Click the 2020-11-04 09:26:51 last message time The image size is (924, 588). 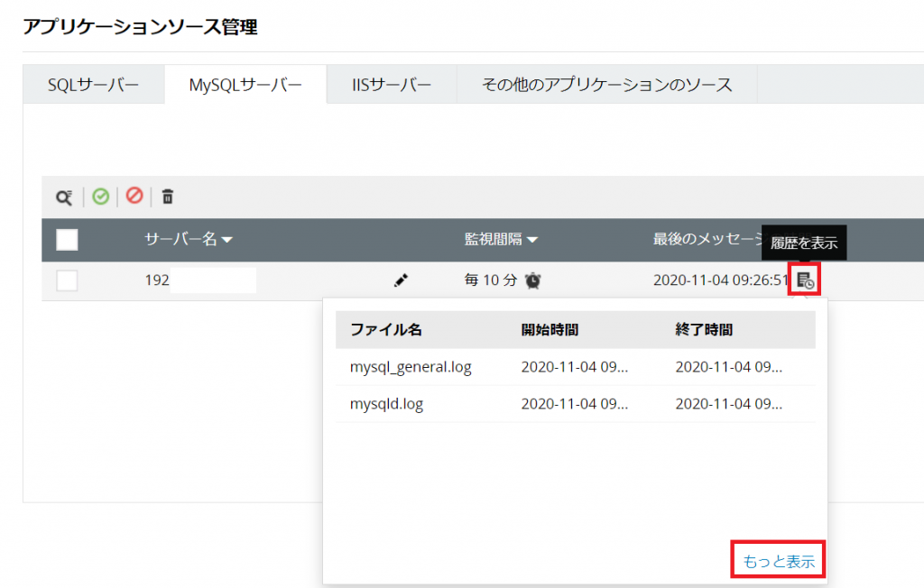pyautogui.click(x=721, y=280)
